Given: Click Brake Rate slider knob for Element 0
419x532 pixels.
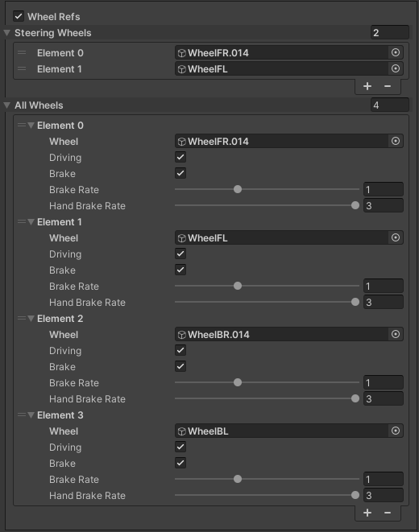Looking at the screenshot, I should (238, 189).
